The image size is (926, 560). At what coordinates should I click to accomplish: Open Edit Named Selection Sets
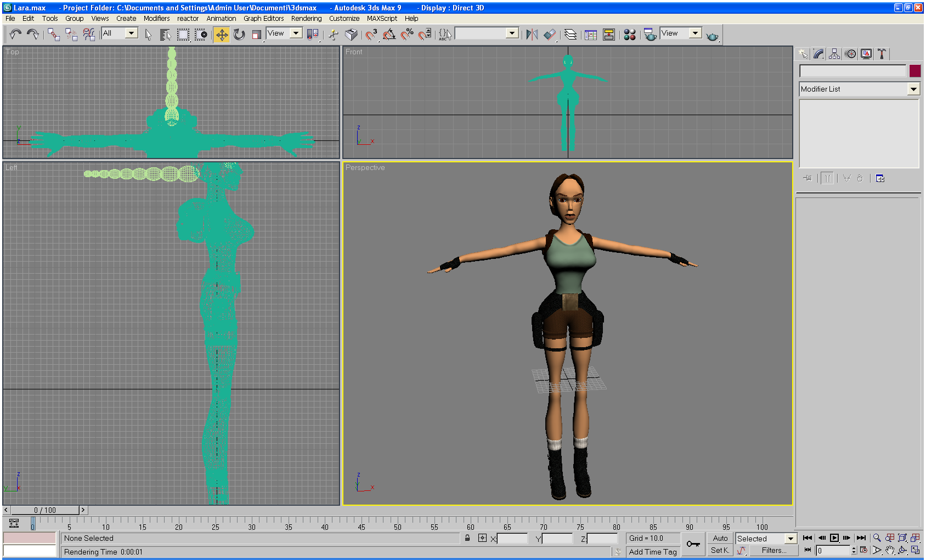[x=445, y=35]
